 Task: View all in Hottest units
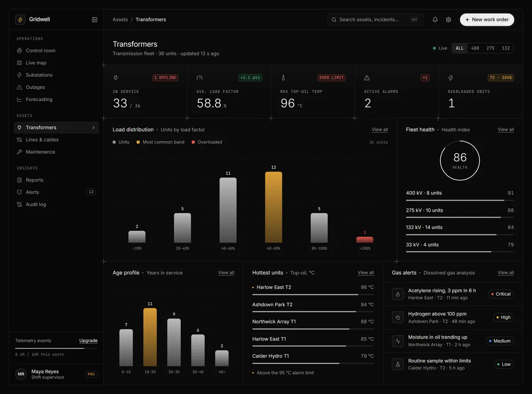[366, 273]
